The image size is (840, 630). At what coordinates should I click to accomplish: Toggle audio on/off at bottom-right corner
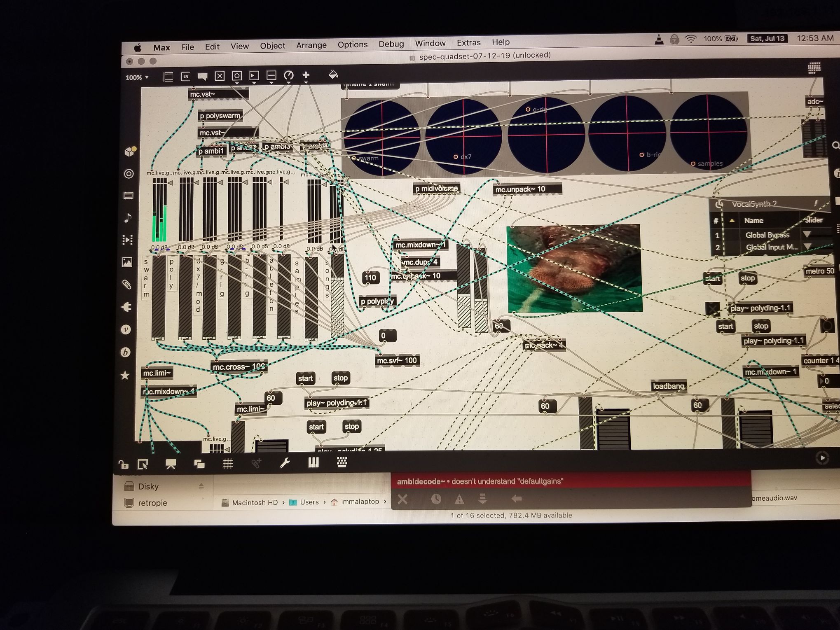click(x=822, y=458)
